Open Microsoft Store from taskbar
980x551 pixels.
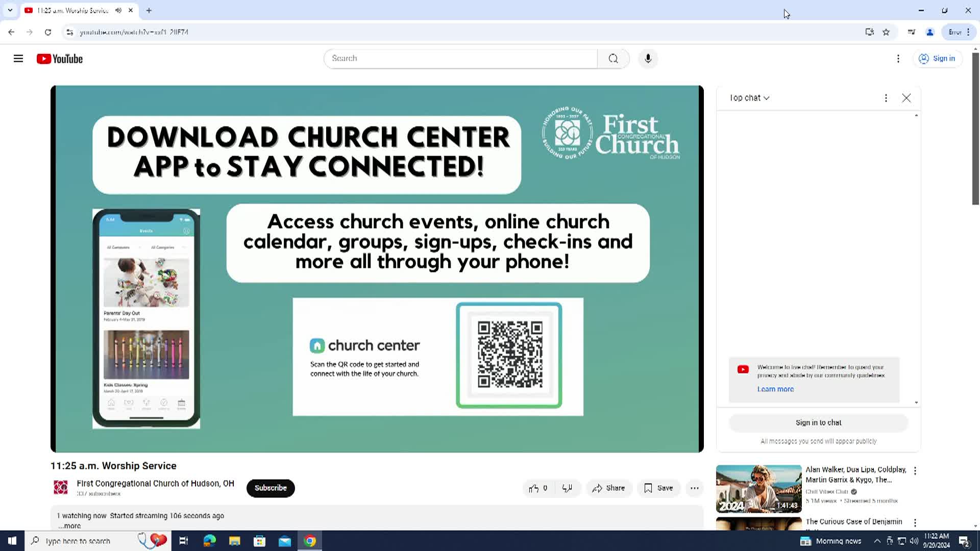coord(260,541)
